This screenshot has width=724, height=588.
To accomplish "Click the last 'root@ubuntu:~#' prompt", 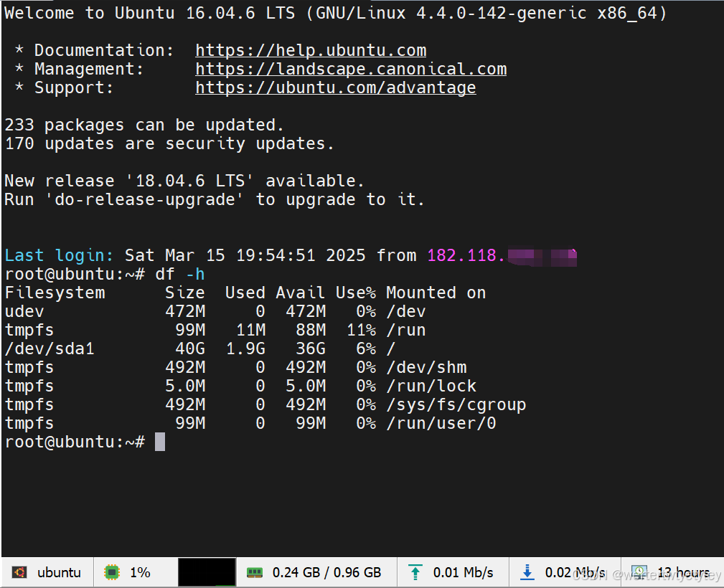I will click(x=75, y=442).
